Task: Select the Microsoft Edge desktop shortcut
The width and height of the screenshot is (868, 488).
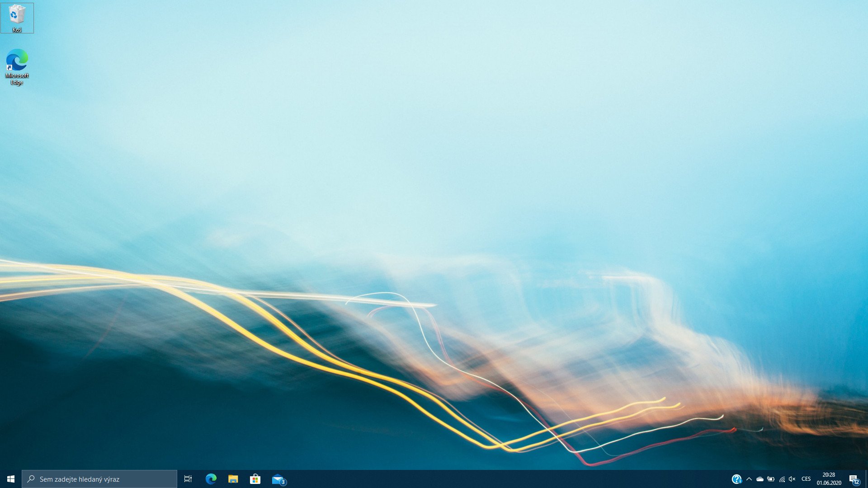Action: [x=17, y=67]
